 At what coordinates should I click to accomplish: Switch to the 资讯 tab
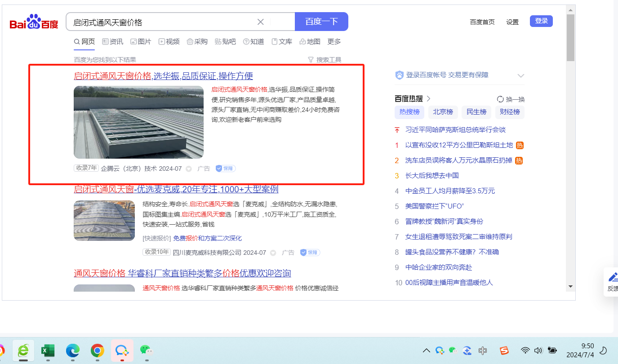112,42
